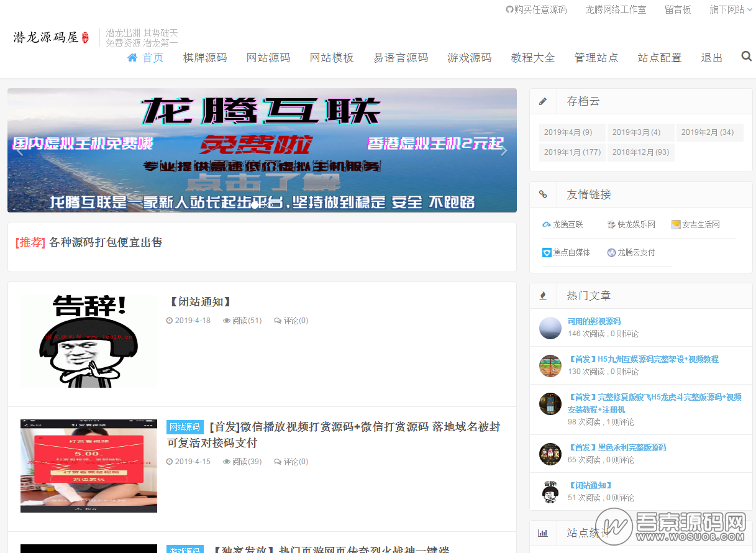Open the 【闭站通知】 article title link
The image size is (756, 553).
coord(200,302)
